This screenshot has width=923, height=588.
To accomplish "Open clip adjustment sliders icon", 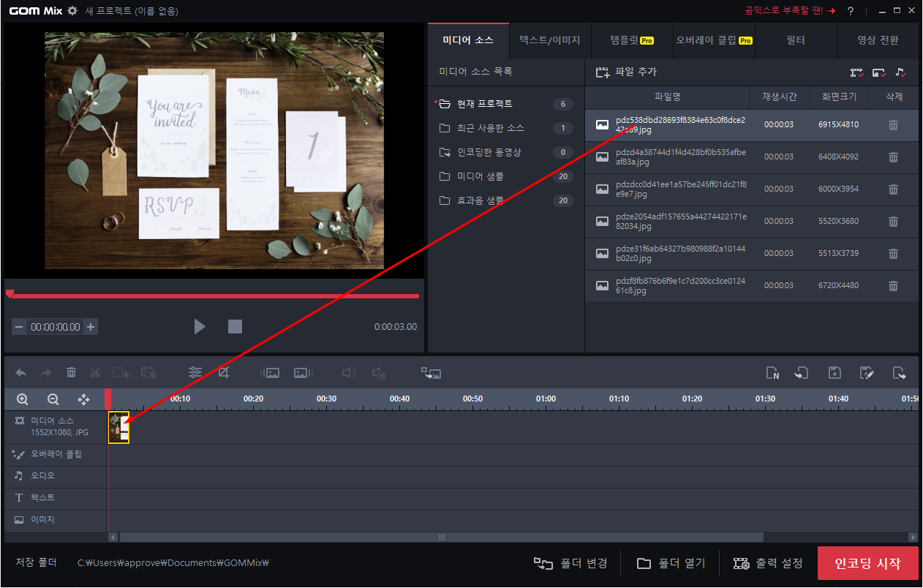I will pos(195,372).
